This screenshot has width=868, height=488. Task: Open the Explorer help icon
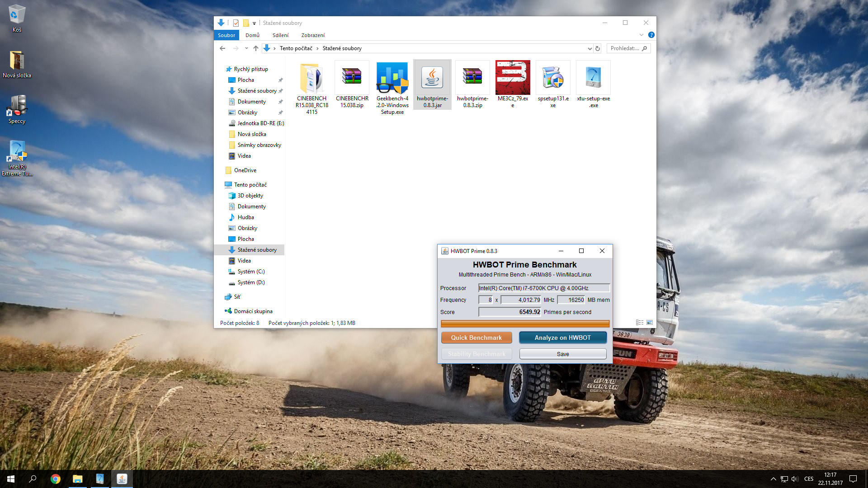651,35
